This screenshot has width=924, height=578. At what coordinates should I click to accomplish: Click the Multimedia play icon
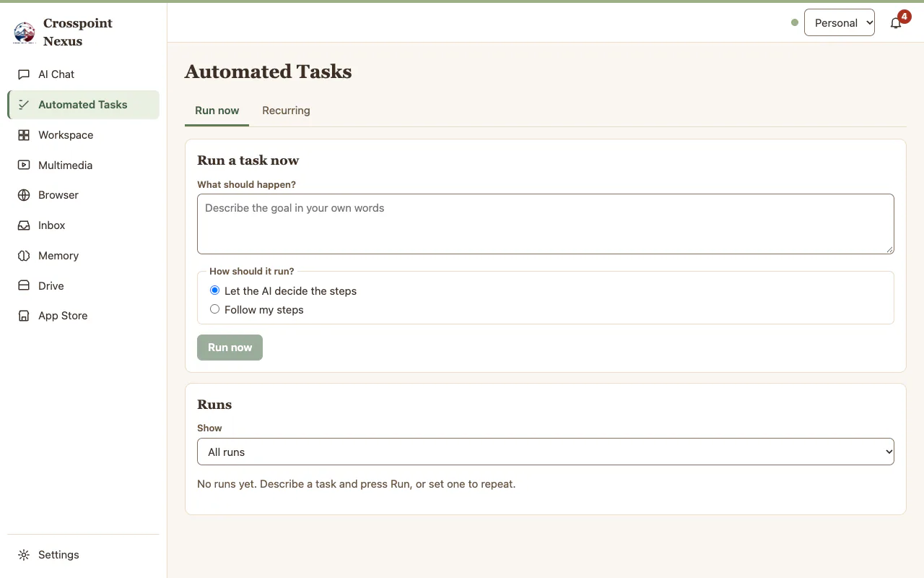24,165
